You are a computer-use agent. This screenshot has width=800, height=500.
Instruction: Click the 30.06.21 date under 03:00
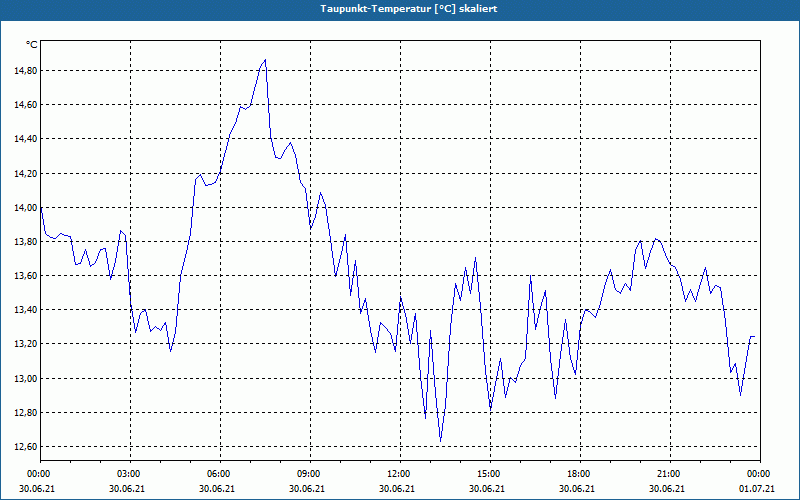click(x=127, y=488)
